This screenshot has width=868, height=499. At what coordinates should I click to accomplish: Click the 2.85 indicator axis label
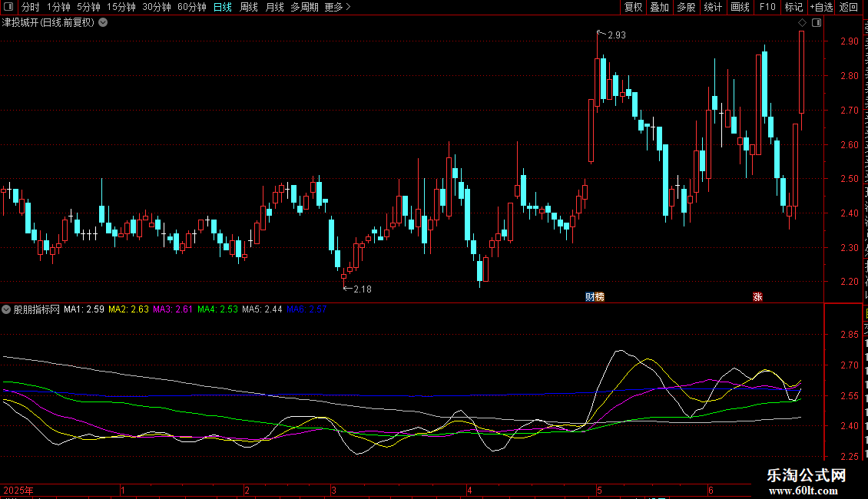click(x=849, y=335)
